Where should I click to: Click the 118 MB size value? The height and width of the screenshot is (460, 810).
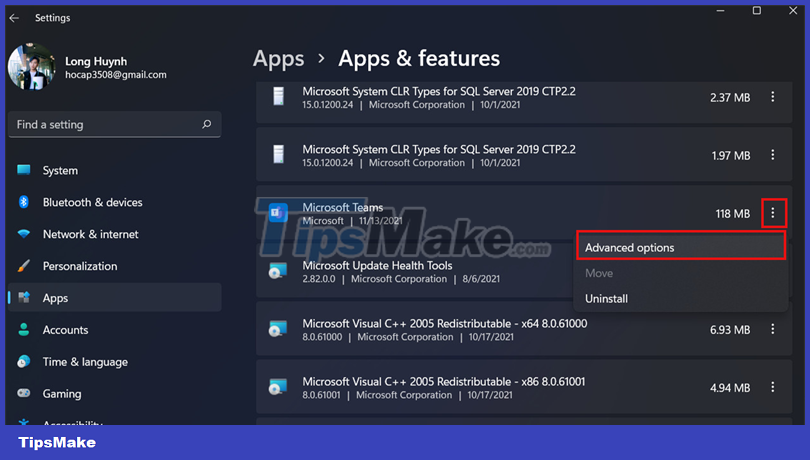(x=733, y=213)
